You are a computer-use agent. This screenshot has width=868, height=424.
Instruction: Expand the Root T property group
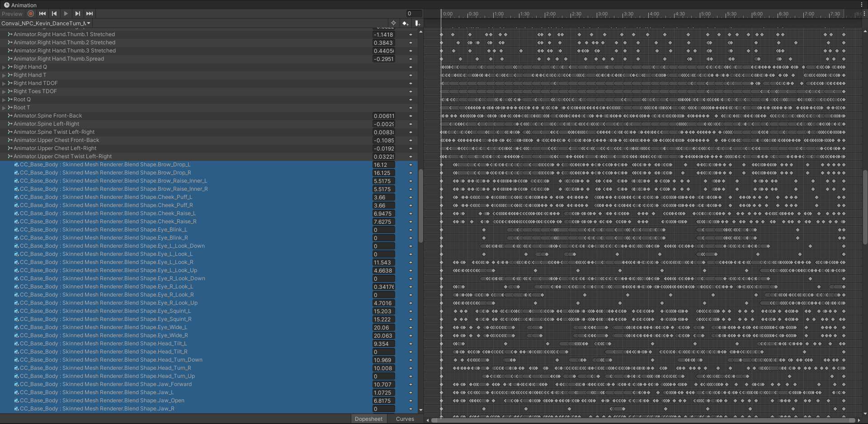4,108
